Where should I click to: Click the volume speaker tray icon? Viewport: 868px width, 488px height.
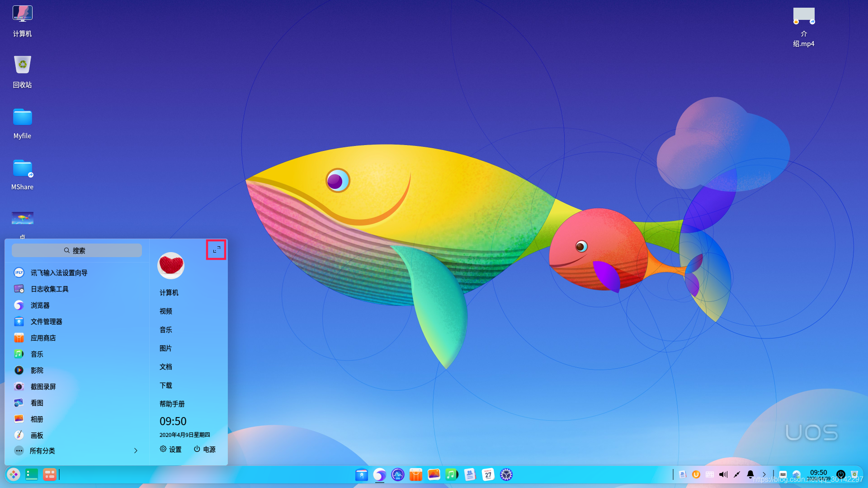[x=723, y=474]
